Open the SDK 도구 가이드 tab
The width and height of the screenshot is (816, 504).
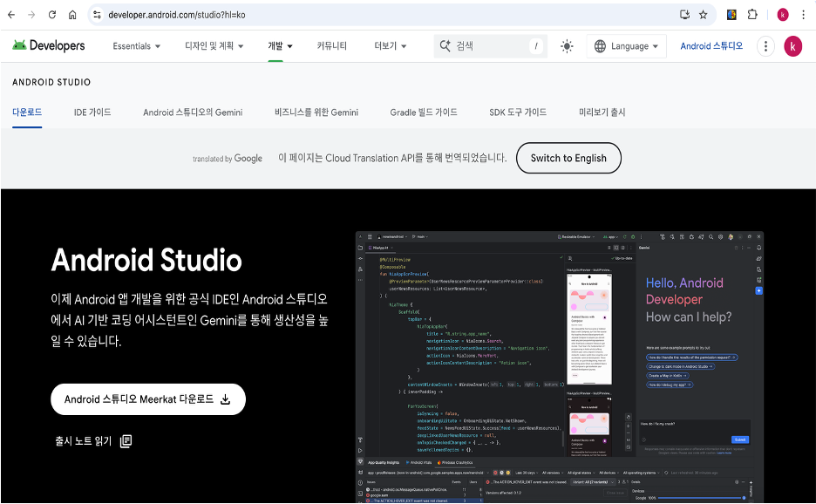coord(518,112)
